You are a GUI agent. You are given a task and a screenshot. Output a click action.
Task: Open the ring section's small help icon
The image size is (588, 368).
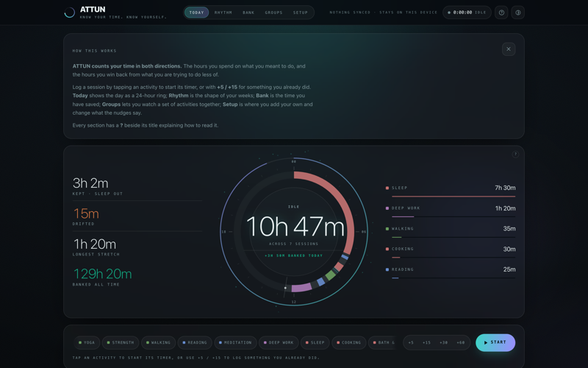515,155
